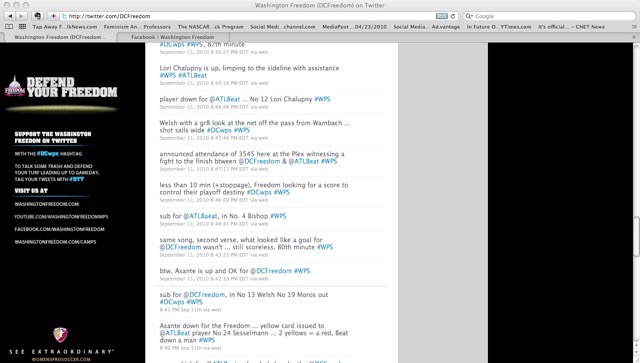
Task: Open the Social Medi...channel.com bookmark
Action: (x=283, y=27)
